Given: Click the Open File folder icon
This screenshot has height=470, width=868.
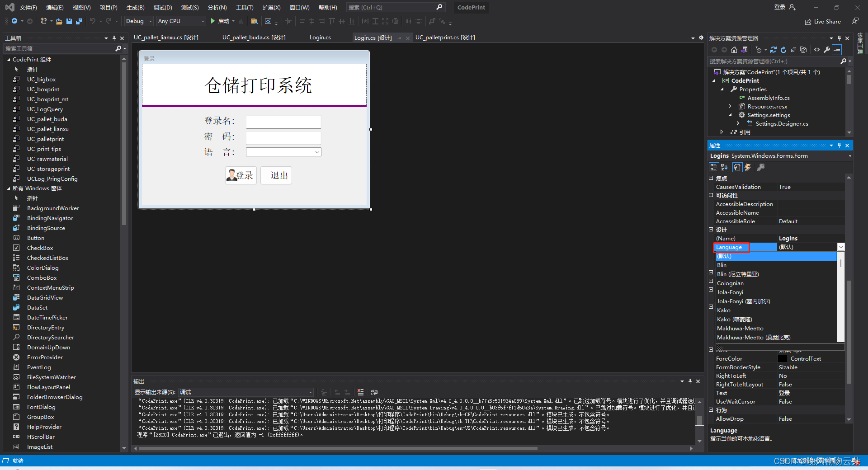Looking at the screenshot, I should 59,21.
